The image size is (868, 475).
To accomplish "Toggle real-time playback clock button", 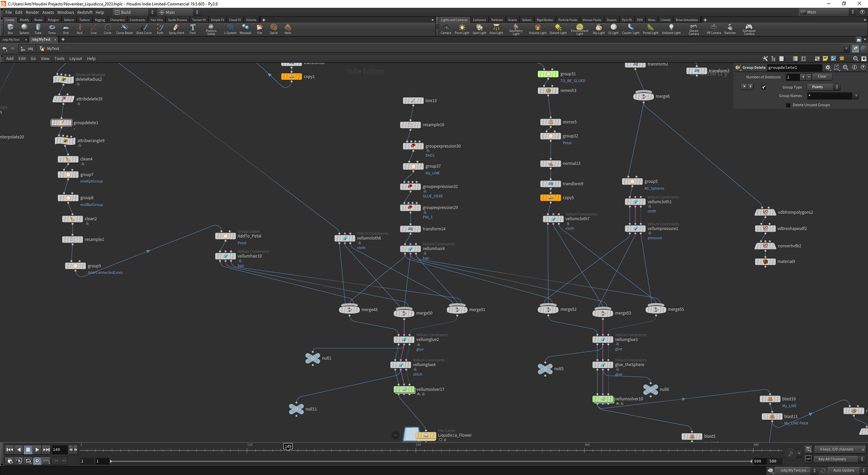I will click(x=37, y=461).
